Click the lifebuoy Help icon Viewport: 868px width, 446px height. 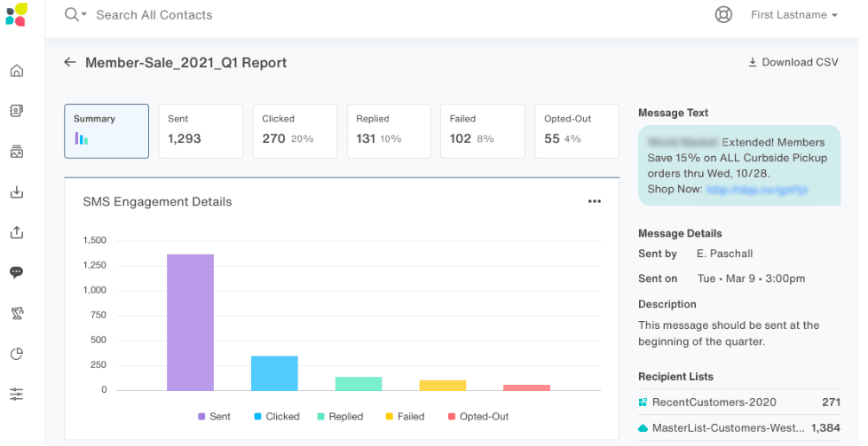723,15
